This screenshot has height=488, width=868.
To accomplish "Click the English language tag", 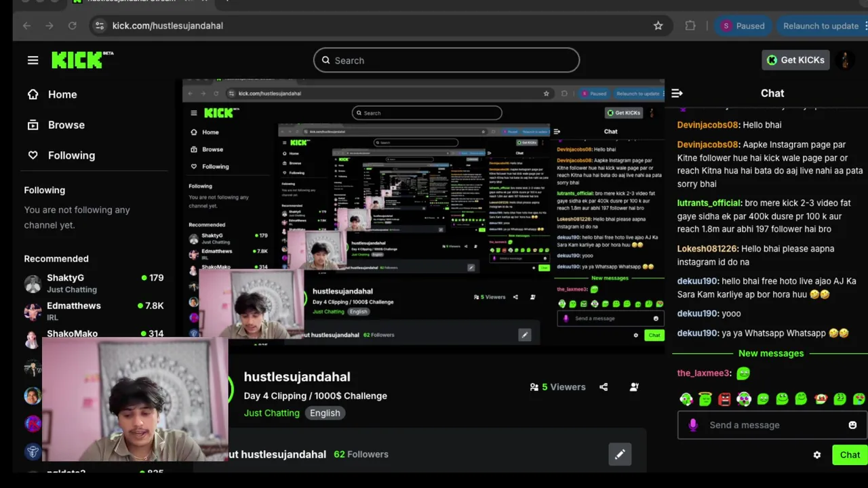I will pos(325,413).
